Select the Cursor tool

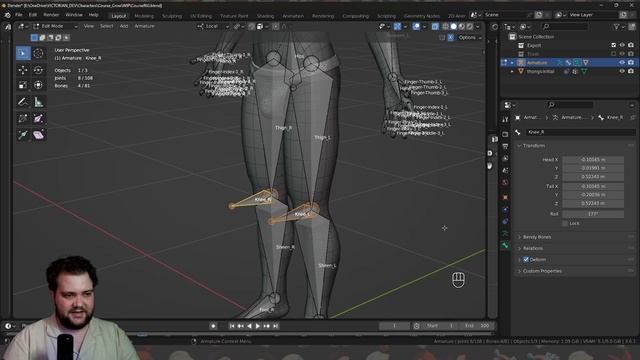point(38,53)
